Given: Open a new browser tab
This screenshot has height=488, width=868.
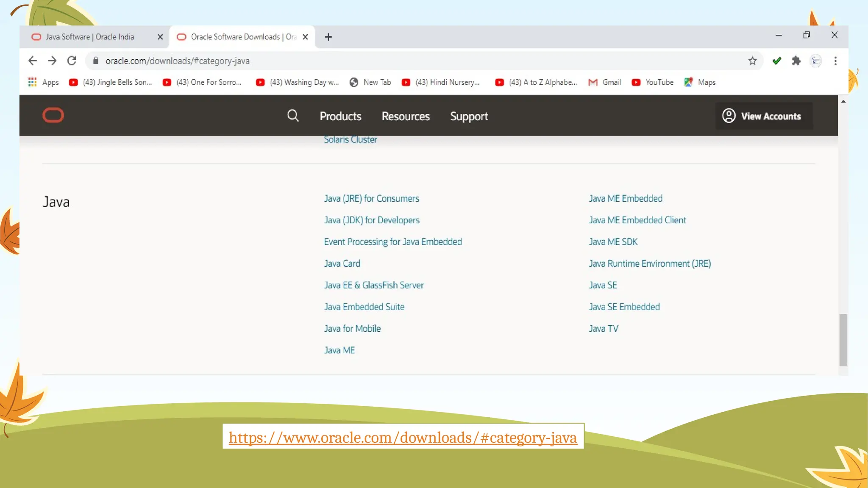Looking at the screenshot, I should 328,37.
